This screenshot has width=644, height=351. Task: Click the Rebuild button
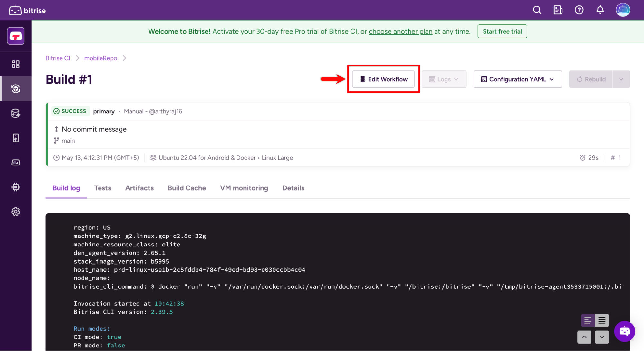[x=591, y=79]
